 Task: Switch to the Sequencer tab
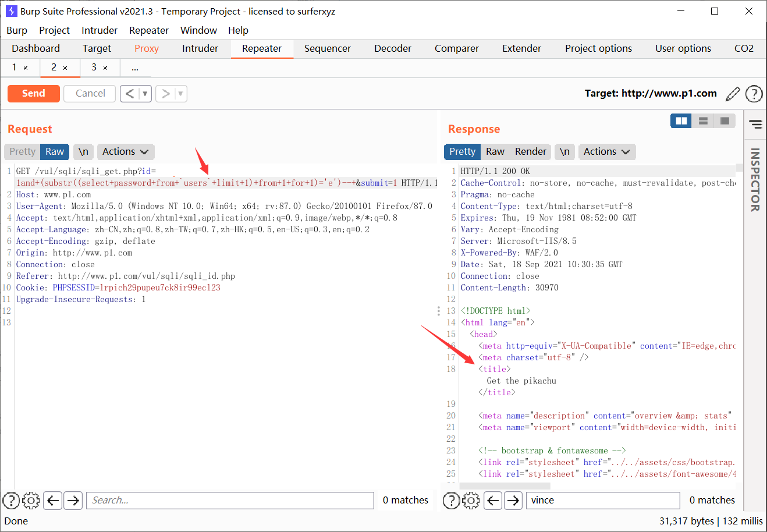tap(328, 49)
